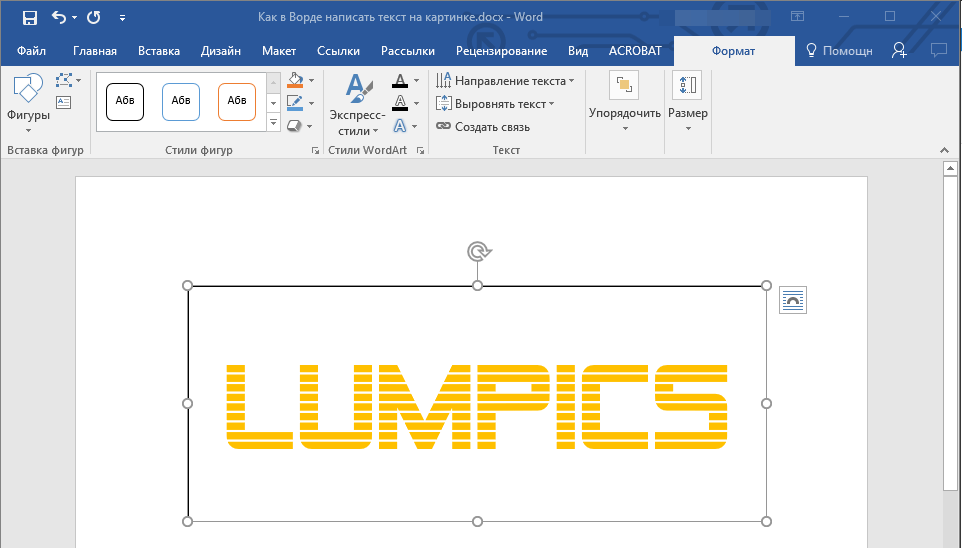Viewport: 962px width, 548px height.
Task: Click the rotation handle above the text box
Action: [x=478, y=252]
